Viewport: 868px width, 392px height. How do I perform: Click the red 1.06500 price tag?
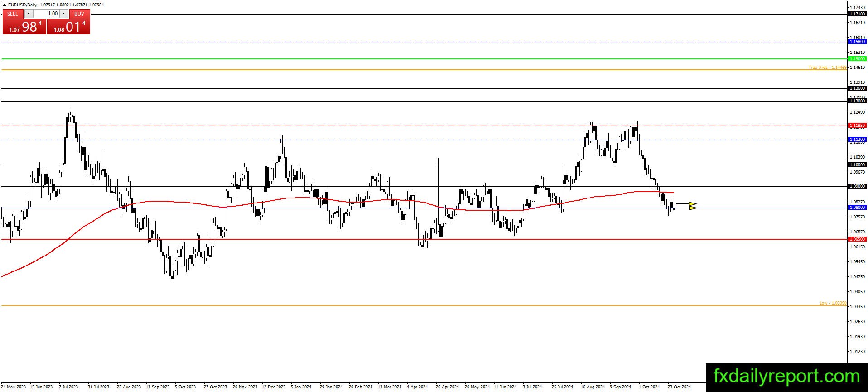[857, 239]
